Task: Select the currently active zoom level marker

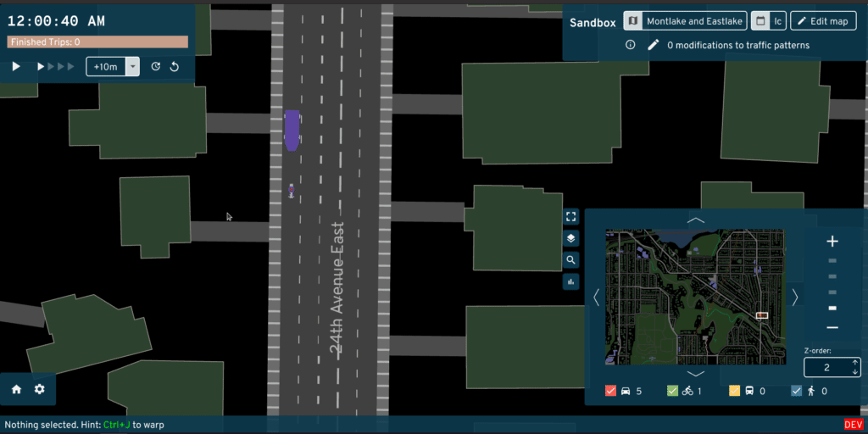Action: 832,308
